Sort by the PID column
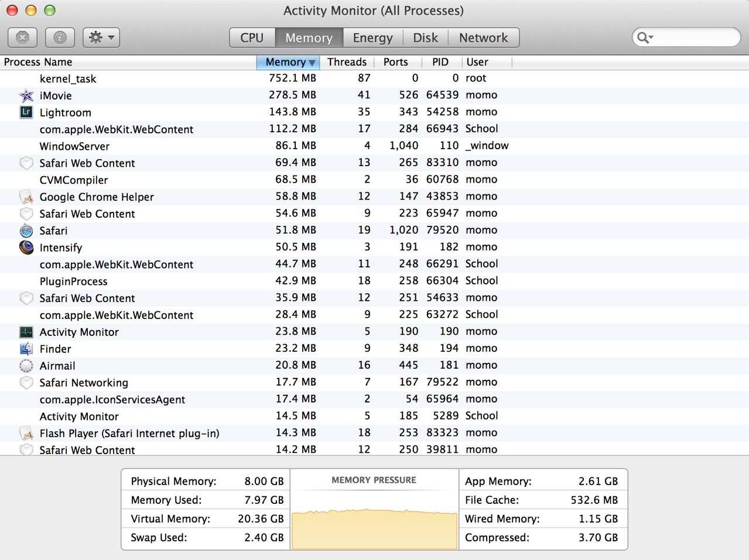This screenshot has height=560, width=749. [440, 62]
